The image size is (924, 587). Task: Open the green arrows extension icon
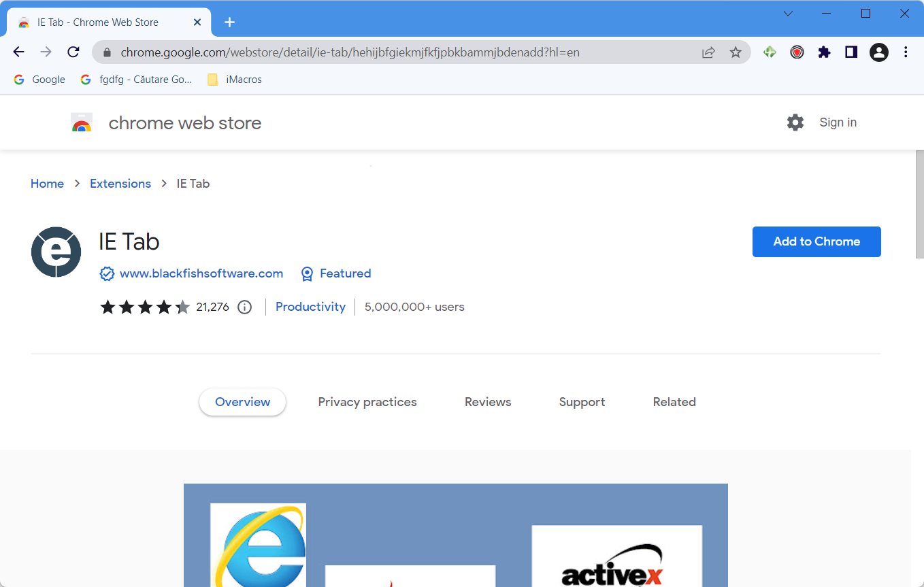click(x=770, y=52)
